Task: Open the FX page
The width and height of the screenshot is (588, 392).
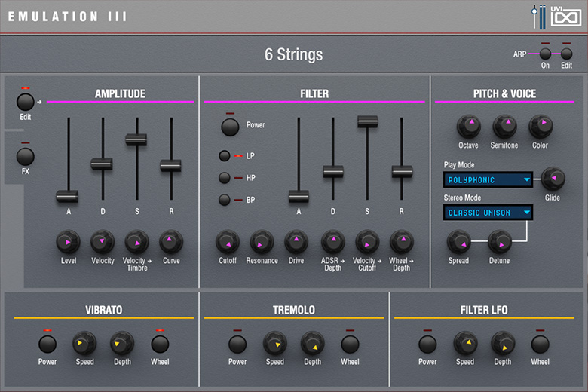Action: 25,156
